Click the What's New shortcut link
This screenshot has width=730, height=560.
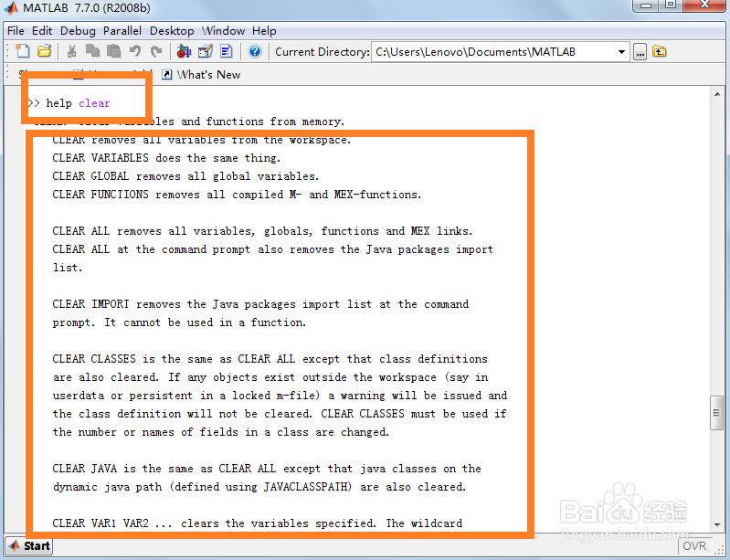[x=208, y=75]
